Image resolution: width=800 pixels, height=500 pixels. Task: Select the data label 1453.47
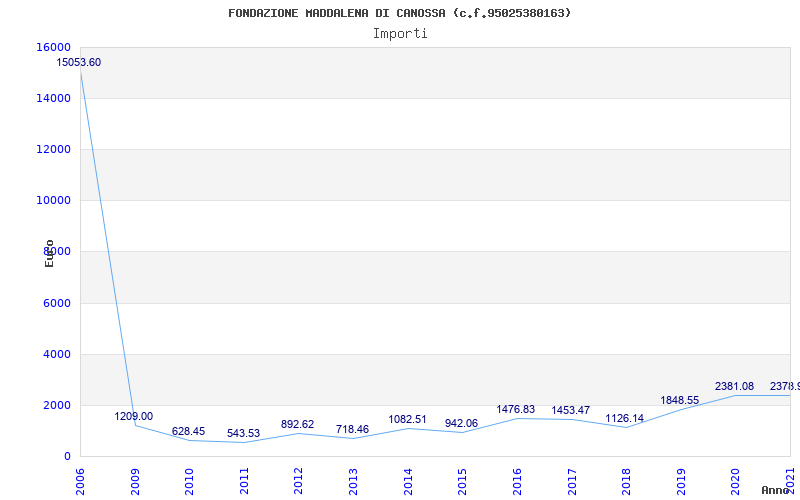click(570, 410)
